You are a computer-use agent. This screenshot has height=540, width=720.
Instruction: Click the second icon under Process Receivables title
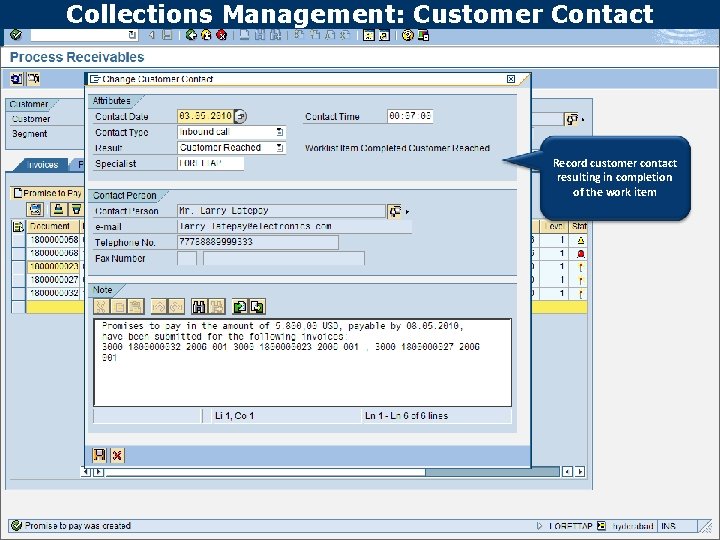coord(34,79)
